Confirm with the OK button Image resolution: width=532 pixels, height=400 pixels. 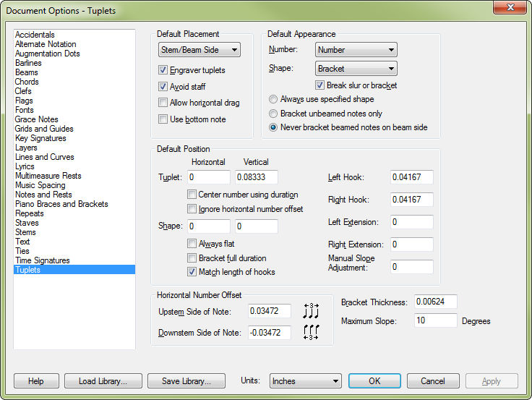(x=374, y=381)
